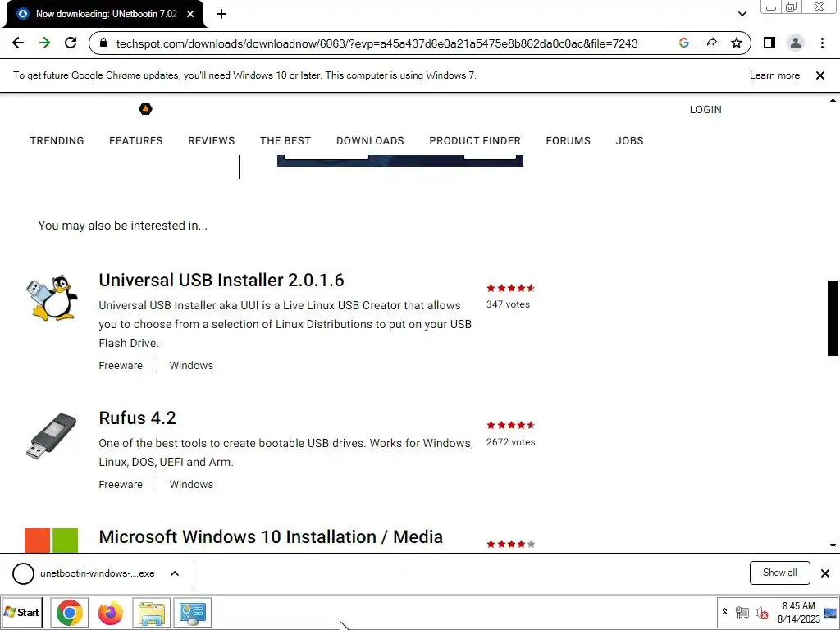Click the Microsoft Windows logo thumbnail
This screenshot has height=630, width=840.
[x=52, y=540]
